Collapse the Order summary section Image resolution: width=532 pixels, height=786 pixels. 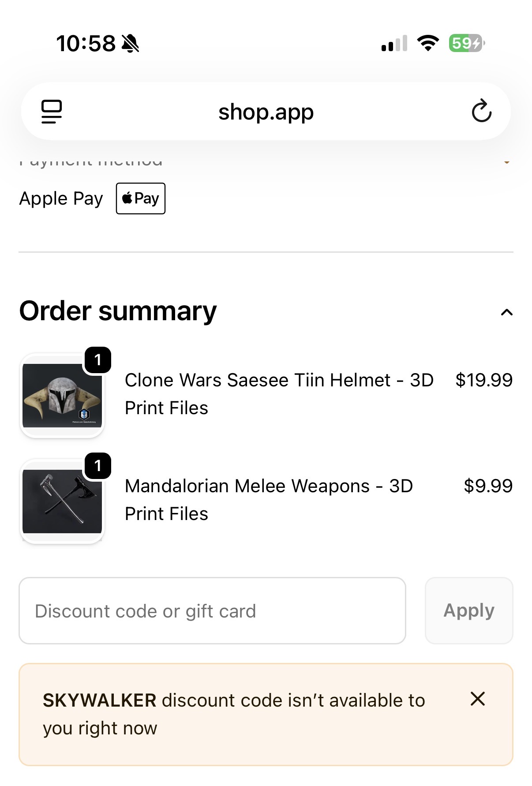click(x=507, y=312)
